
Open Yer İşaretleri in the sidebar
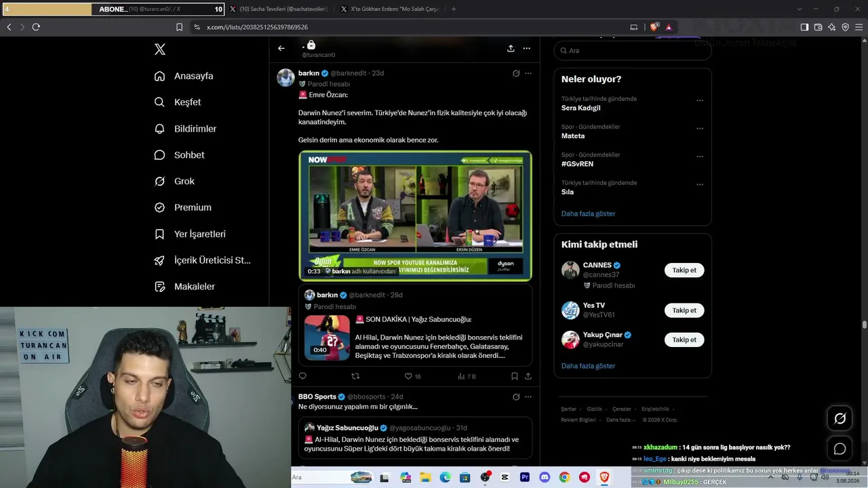(x=190, y=234)
